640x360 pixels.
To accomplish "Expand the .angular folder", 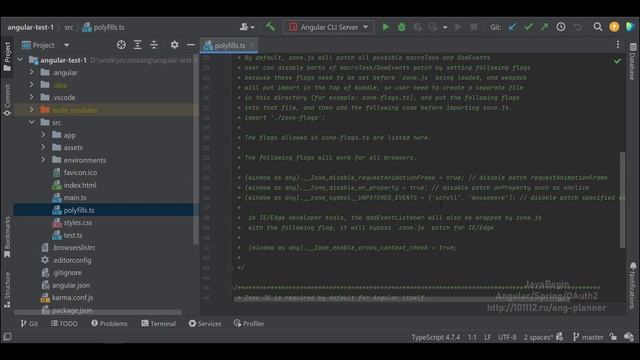I will point(31,72).
